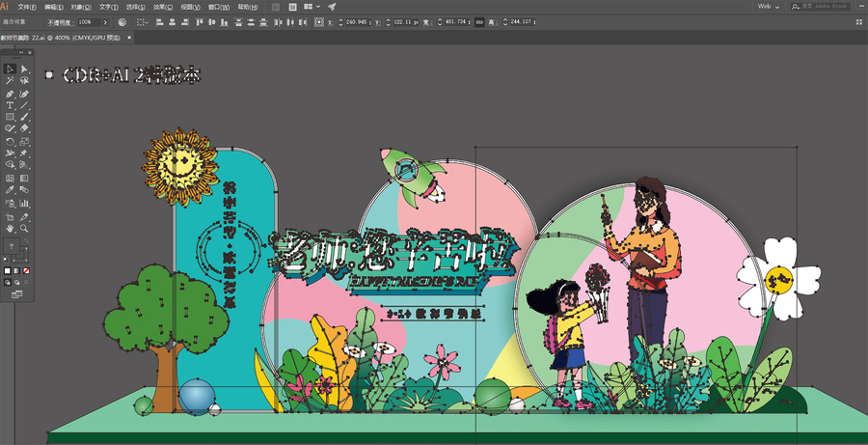
Task: Select the Rotate tool
Action: tap(10, 141)
